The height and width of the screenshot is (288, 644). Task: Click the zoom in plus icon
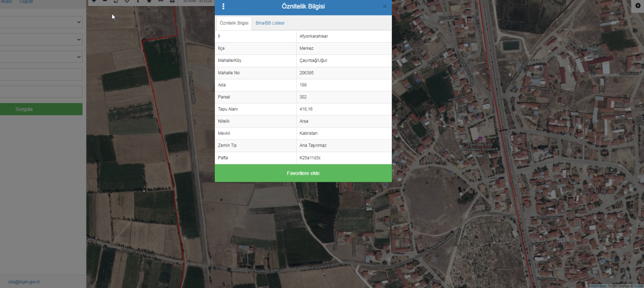pyautogui.click(x=94, y=2)
